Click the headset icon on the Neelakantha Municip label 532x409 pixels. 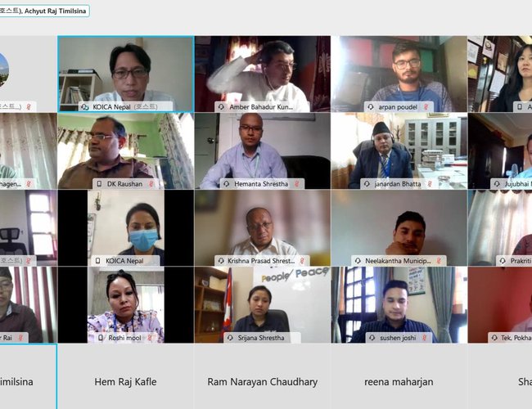click(x=358, y=261)
